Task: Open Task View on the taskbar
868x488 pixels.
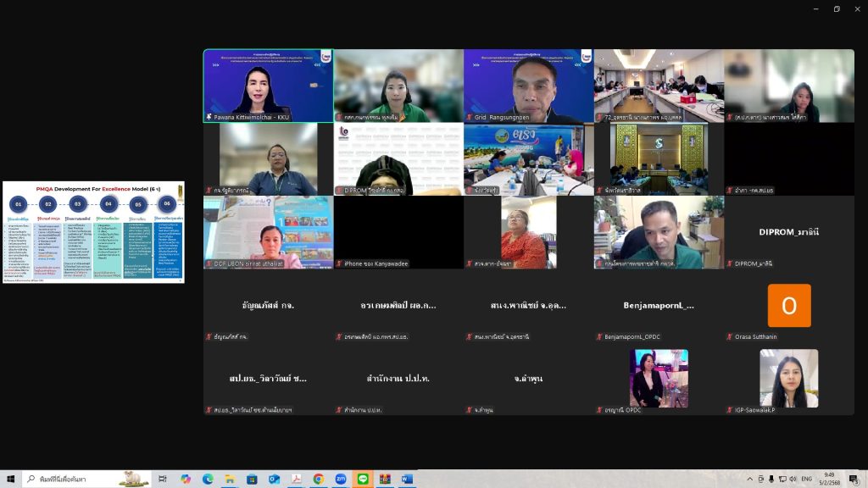Action: pos(163,479)
